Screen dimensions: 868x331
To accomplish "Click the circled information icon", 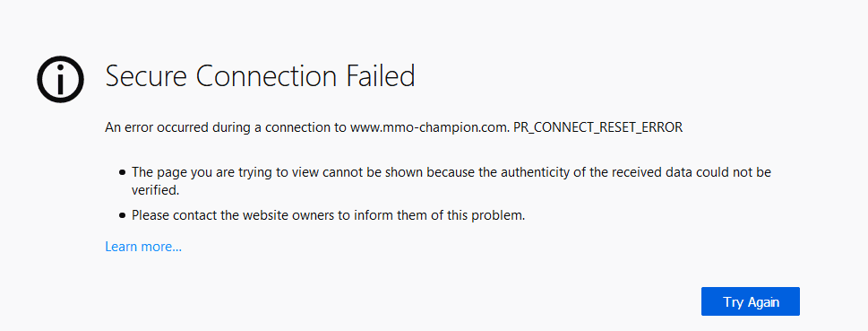I will 60,79.
